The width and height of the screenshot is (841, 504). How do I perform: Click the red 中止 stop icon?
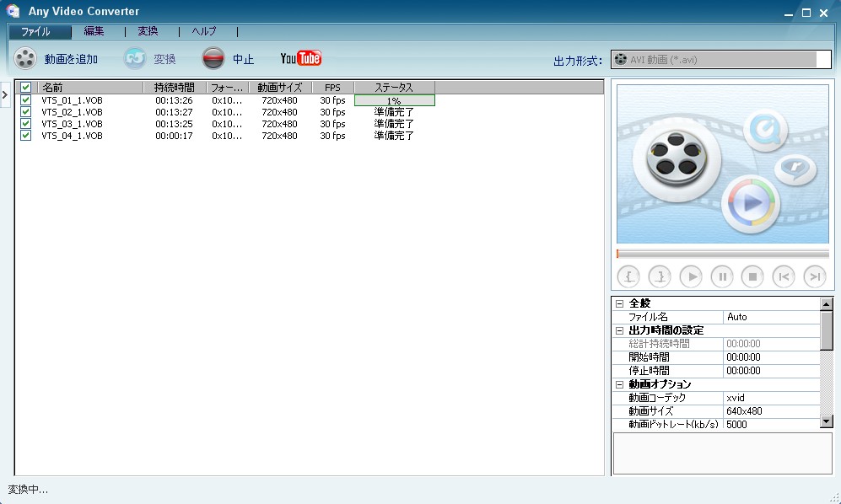pos(213,58)
